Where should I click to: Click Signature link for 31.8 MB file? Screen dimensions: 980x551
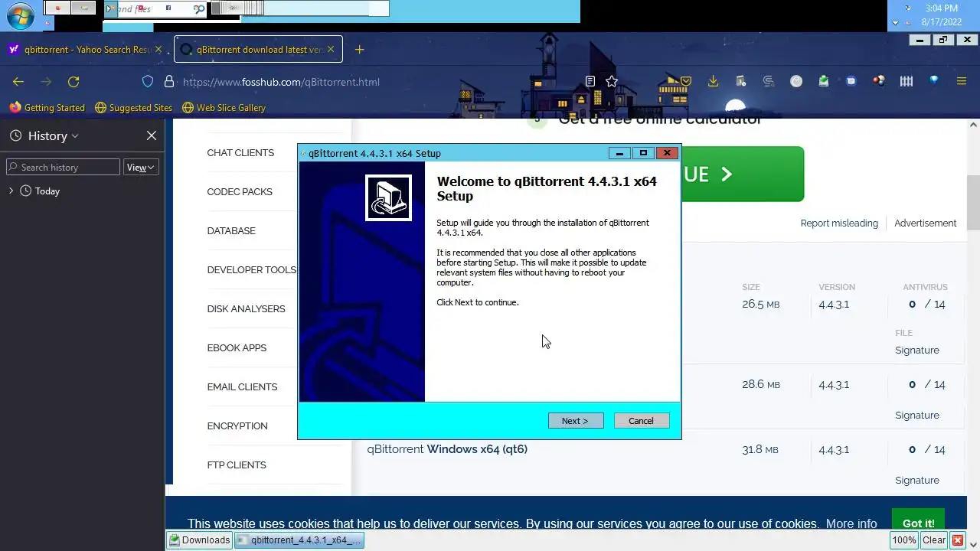(916, 481)
